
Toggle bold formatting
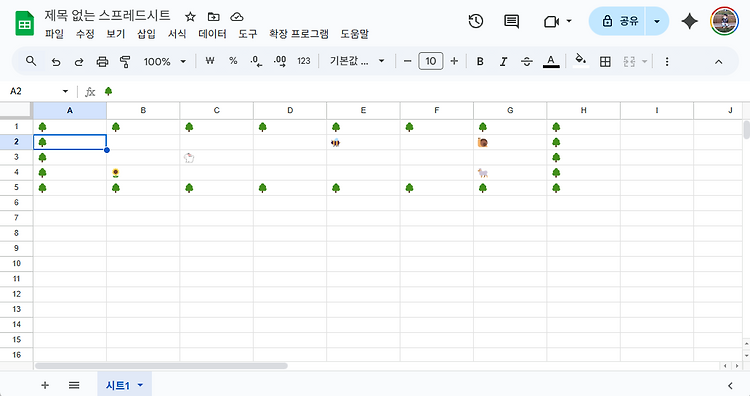tap(480, 61)
